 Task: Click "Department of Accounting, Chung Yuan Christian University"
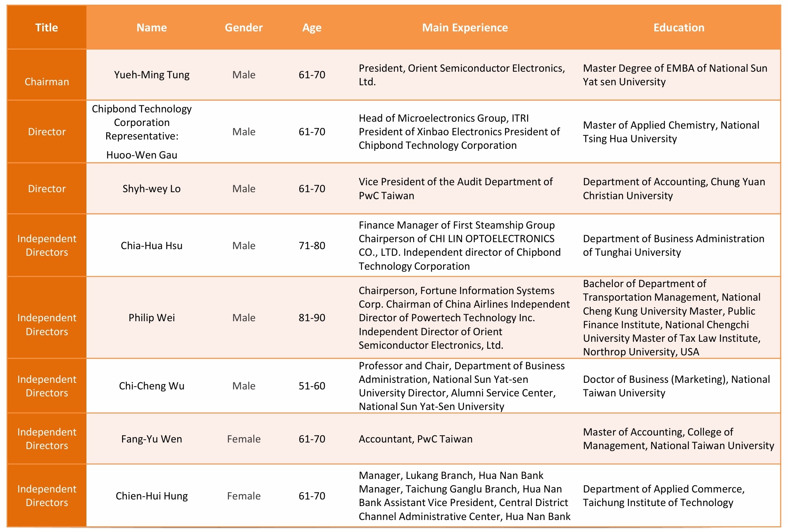point(674,189)
